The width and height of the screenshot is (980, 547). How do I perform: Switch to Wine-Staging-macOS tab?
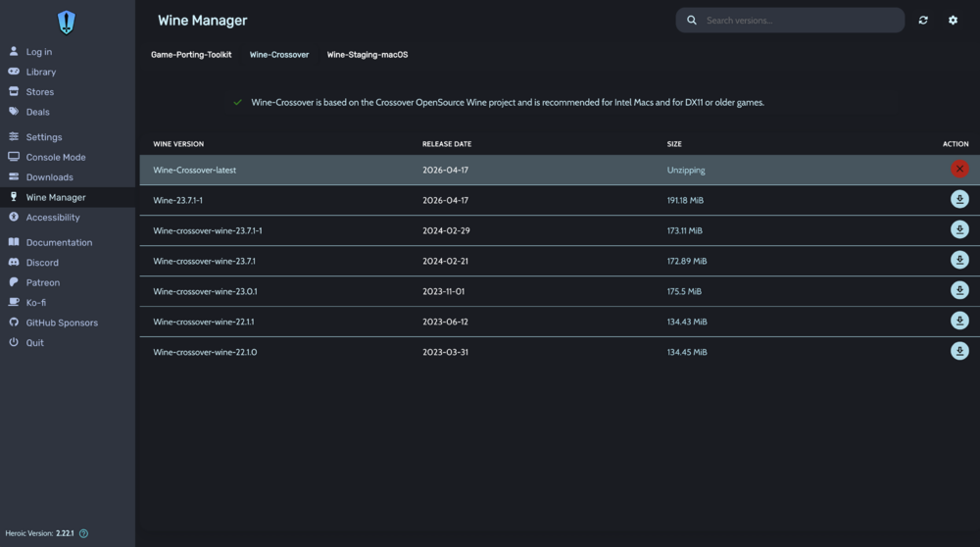tap(367, 54)
